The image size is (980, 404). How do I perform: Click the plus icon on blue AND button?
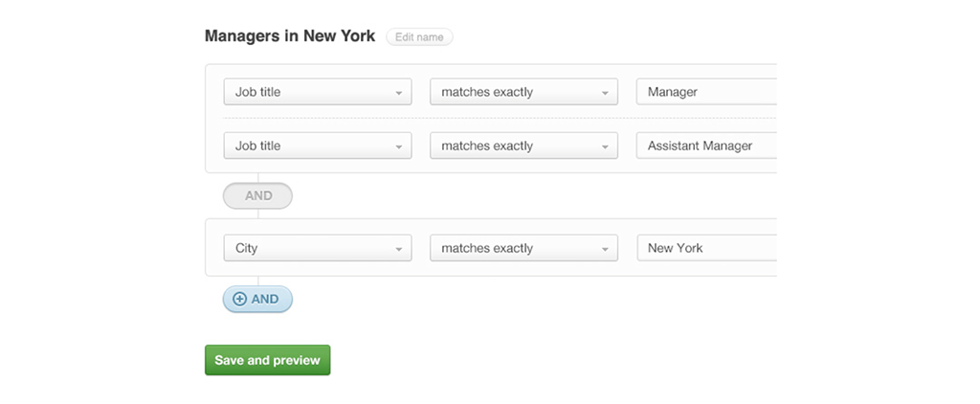pos(240,300)
